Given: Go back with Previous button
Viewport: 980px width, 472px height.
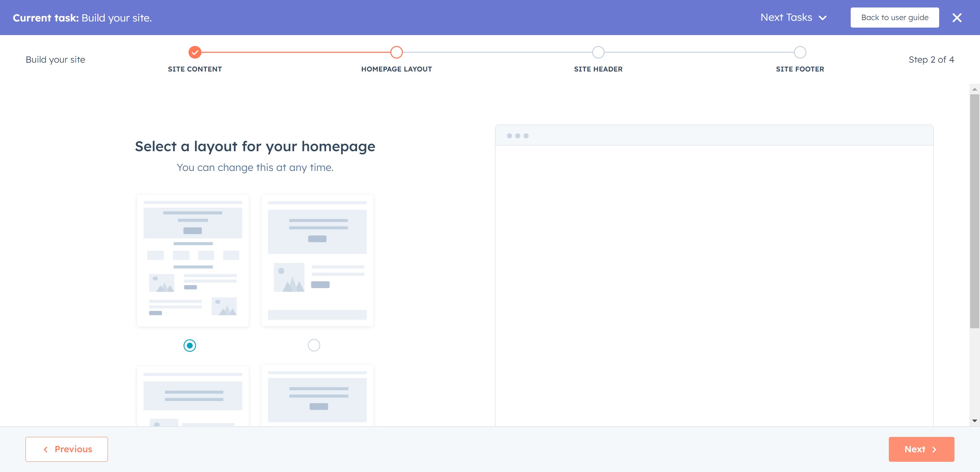Looking at the screenshot, I should coord(67,449).
